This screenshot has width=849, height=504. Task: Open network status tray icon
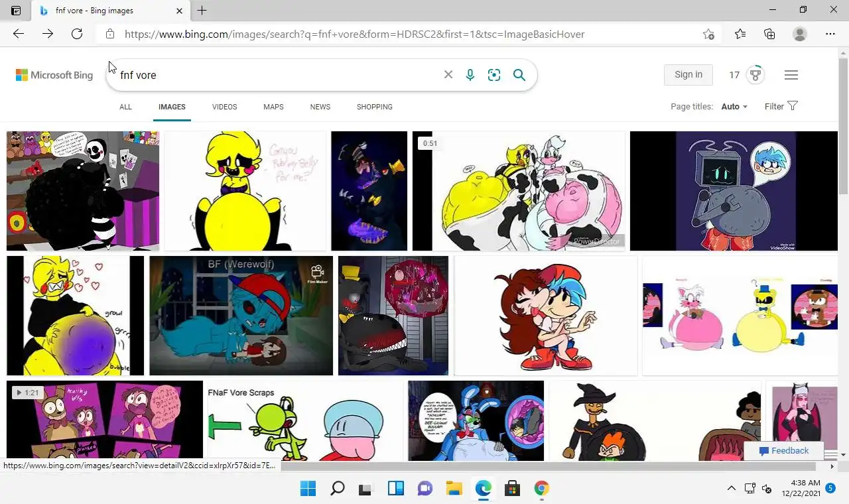[x=750, y=489]
